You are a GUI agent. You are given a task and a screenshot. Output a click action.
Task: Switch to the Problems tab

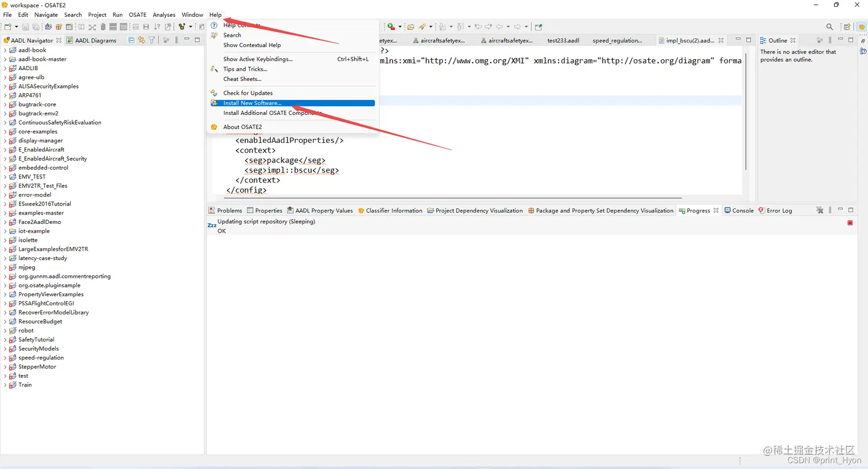point(225,211)
